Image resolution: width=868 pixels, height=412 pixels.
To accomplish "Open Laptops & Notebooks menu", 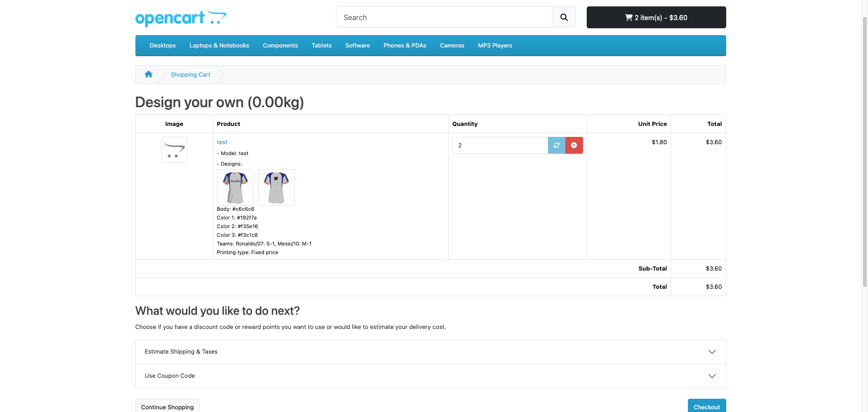I will (219, 46).
